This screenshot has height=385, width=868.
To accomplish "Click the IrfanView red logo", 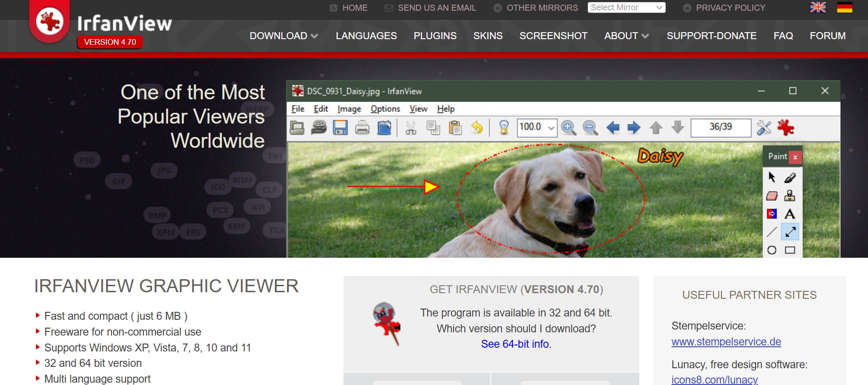I will [x=49, y=21].
